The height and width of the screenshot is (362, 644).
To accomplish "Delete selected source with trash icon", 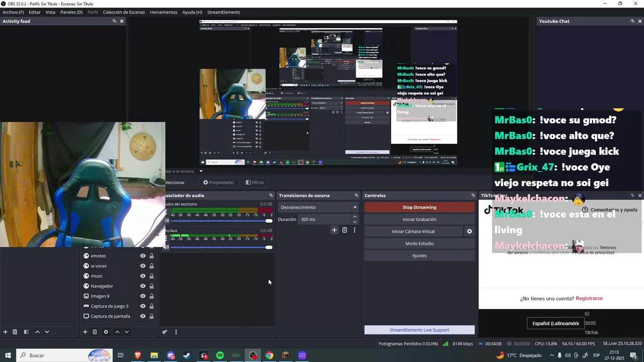I will pos(95,332).
